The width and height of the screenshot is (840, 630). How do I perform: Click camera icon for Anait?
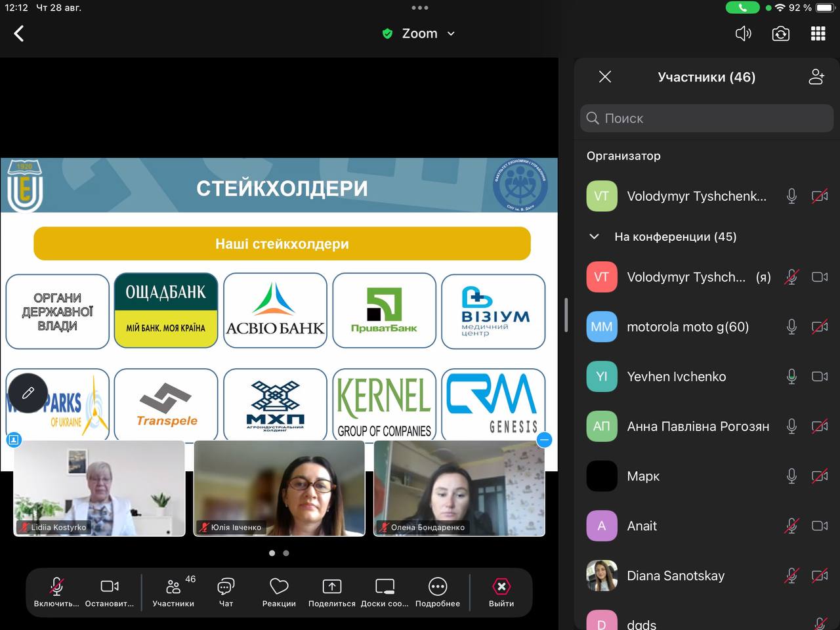pos(820,526)
